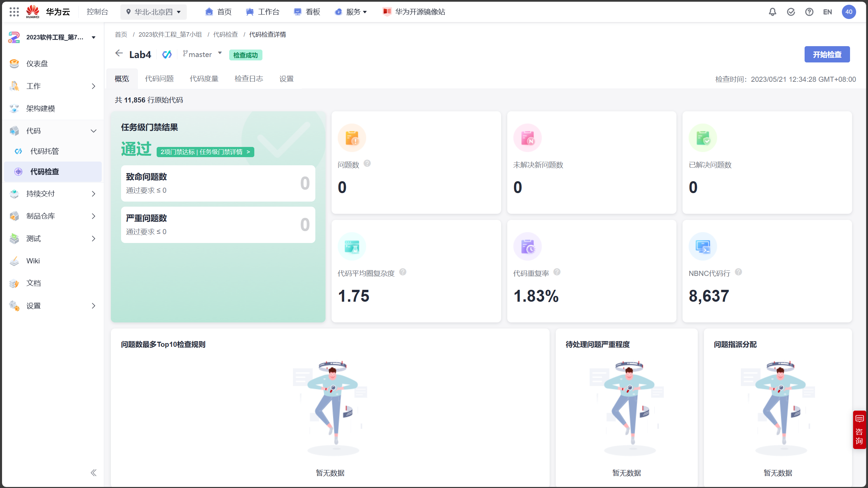Click the code repository icon next to Lab4
Image resolution: width=868 pixels, height=488 pixels.
[x=167, y=54]
